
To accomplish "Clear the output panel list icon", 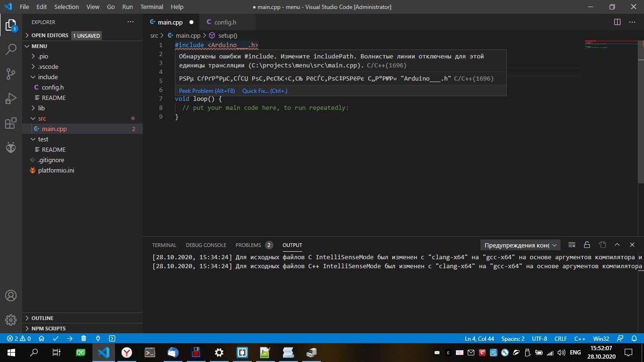I will click(x=572, y=245).
